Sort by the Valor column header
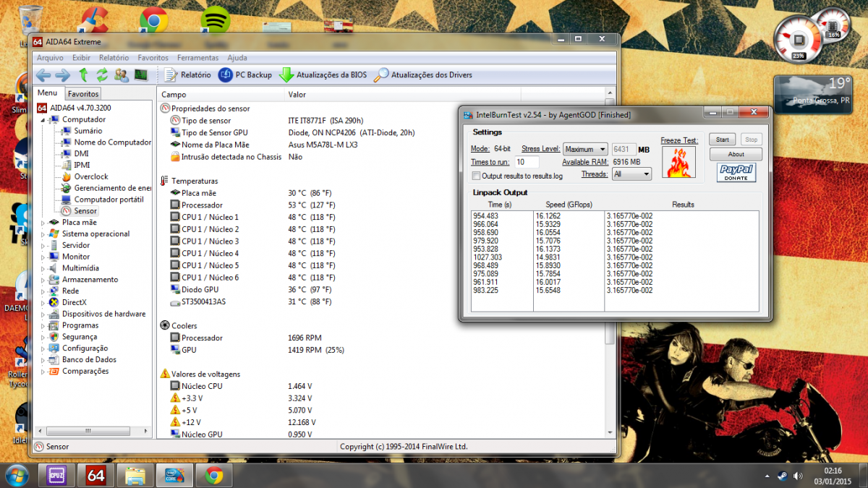The height and width of the screenshot is (488, 868). 297,95
